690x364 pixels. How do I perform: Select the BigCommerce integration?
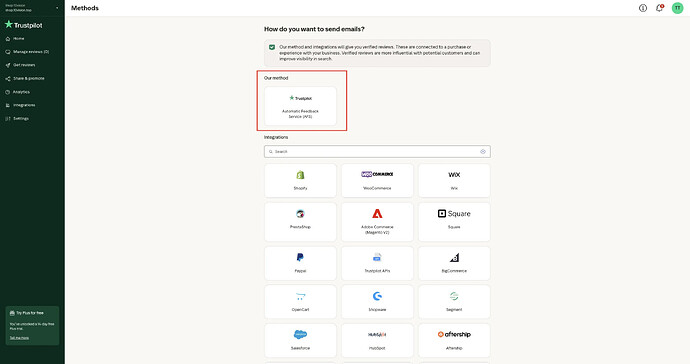[x=454, y=263]
